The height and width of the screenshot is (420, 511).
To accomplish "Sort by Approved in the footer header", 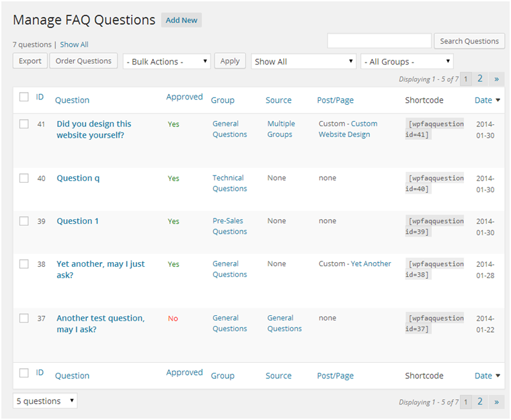I will [x=184, y=372].
